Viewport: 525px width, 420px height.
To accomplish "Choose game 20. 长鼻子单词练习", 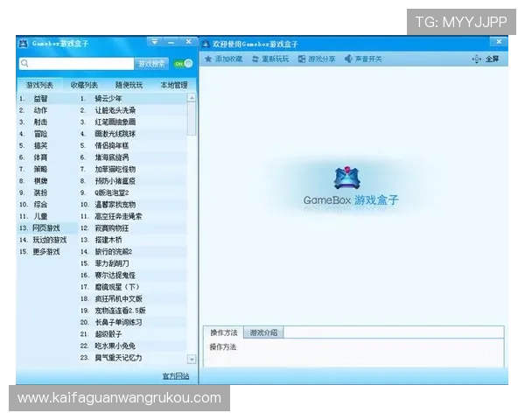I will (x=133, y=322).
